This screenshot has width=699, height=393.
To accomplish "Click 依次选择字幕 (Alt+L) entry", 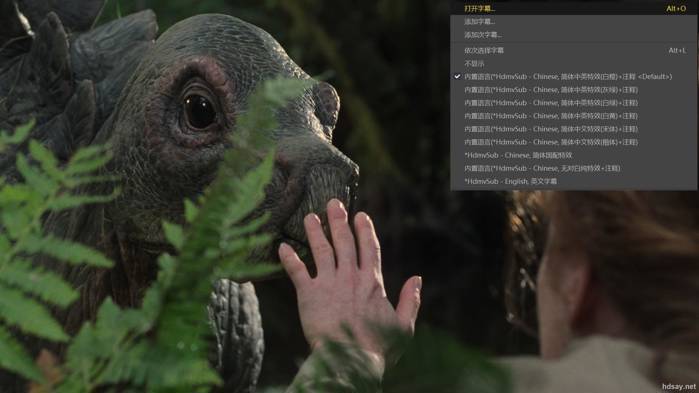I will coord(574,50).
